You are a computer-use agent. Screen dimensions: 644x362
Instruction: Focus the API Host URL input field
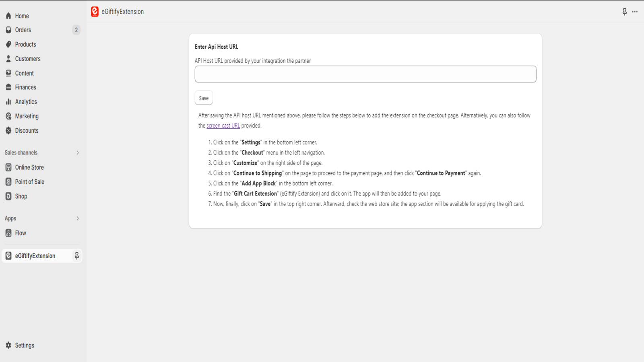pos(365,74)
